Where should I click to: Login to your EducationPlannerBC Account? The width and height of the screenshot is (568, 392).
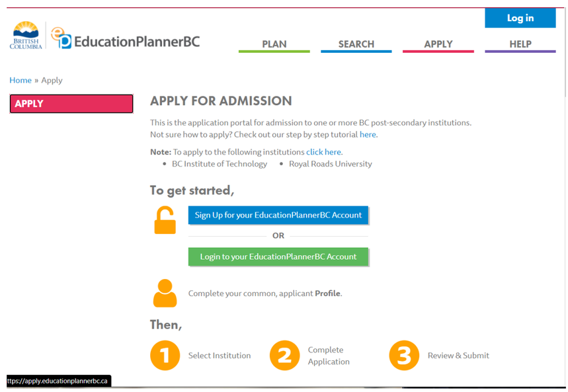point(278,256)
